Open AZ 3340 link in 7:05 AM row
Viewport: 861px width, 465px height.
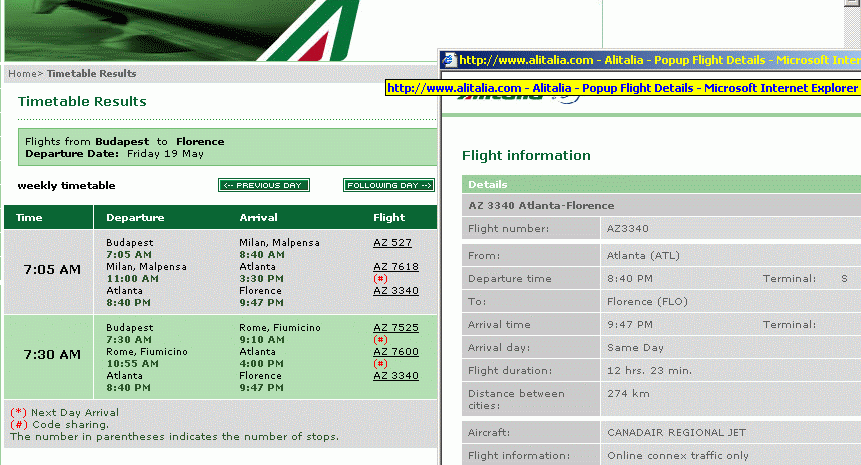pos(396,290)
